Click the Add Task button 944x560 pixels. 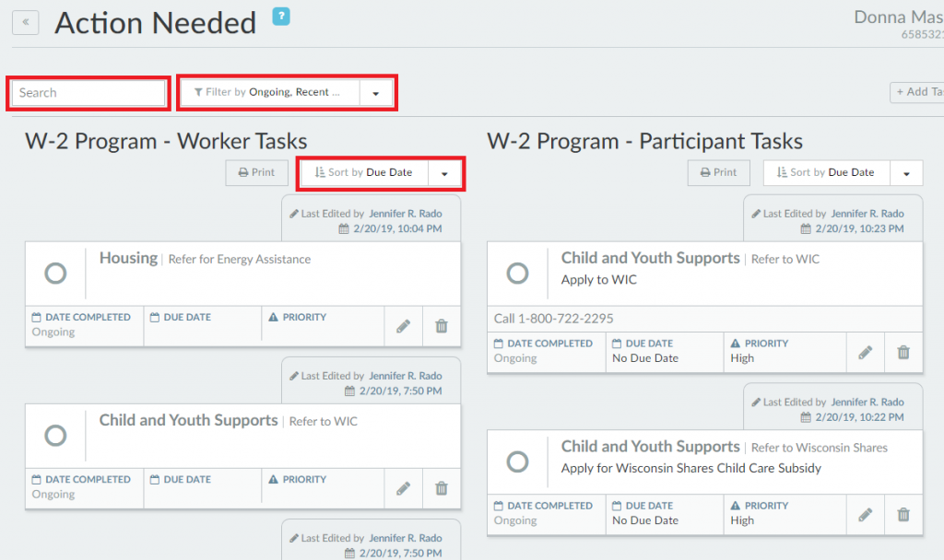(x=918, y=92)
